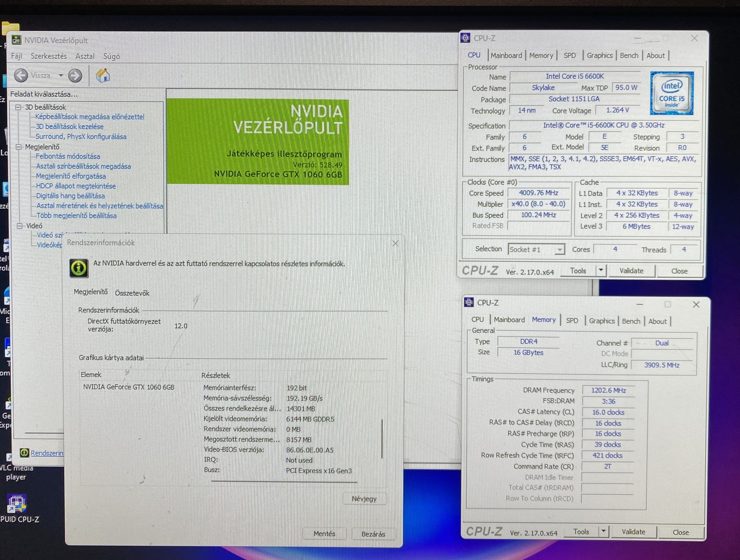Open back history dropdown arrow beside Vissza
This screenshot has width=740, height=560.
pyautogui.click(x=61, y=76)
